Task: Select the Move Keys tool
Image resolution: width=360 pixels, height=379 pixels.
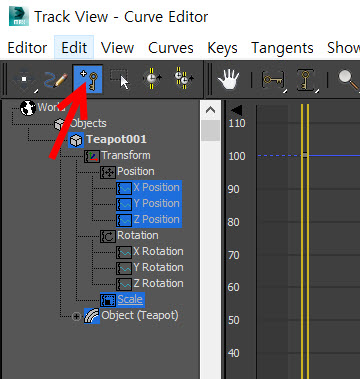Action: click(x=24, y=80)
